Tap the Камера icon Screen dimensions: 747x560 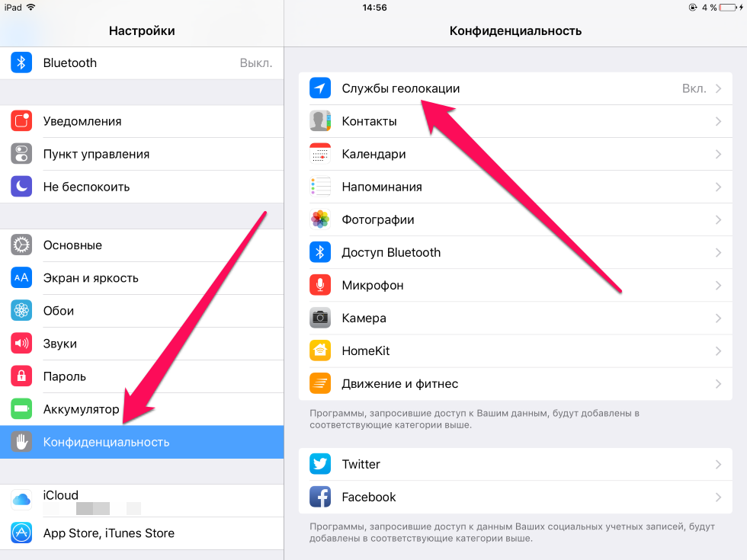click(319, 318)
